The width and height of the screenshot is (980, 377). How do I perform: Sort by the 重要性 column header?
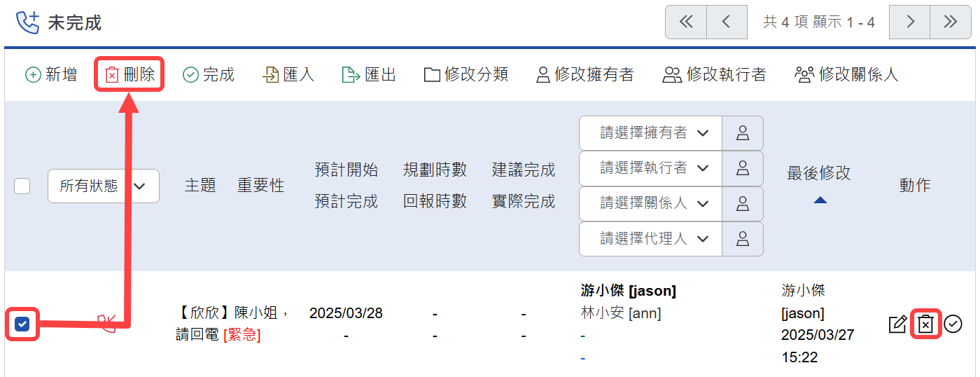260,186
